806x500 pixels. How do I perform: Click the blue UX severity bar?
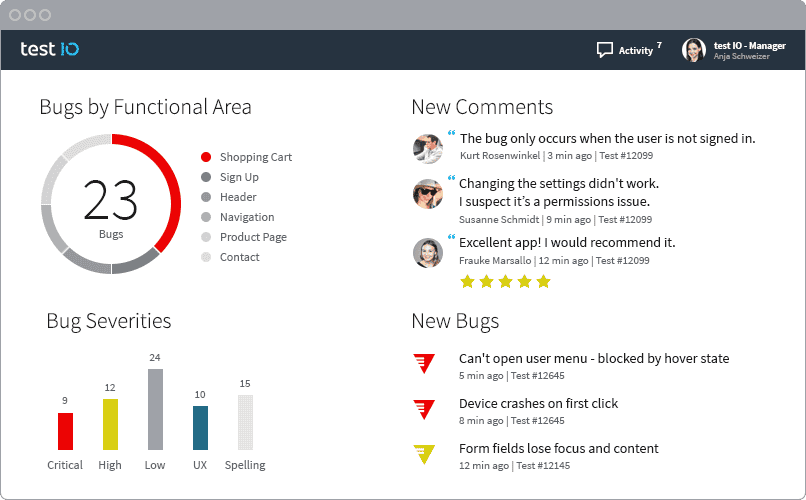pyautogui.click(x=200, y=427)
